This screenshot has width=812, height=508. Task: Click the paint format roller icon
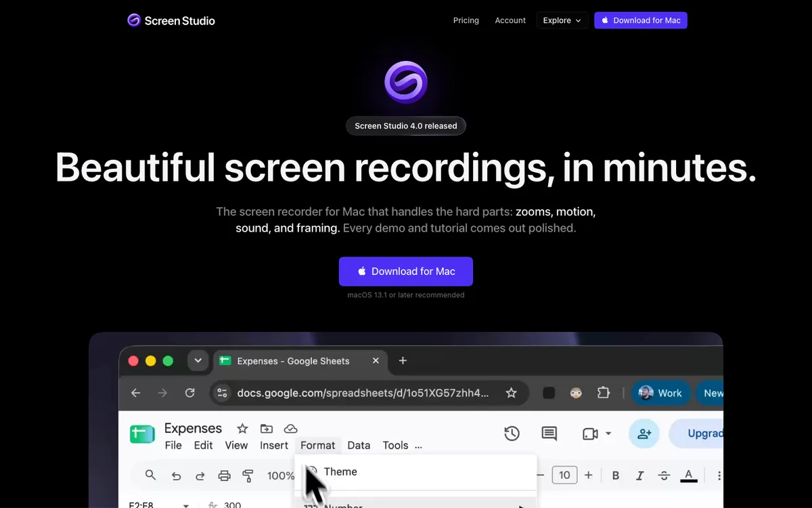coord(248,475)
